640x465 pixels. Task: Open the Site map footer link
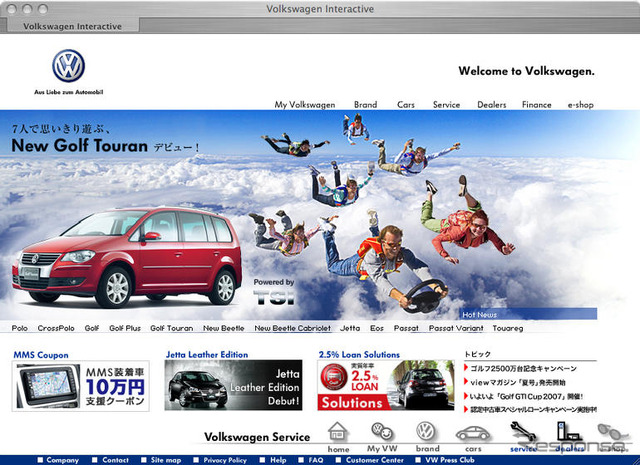pos(166,460)
